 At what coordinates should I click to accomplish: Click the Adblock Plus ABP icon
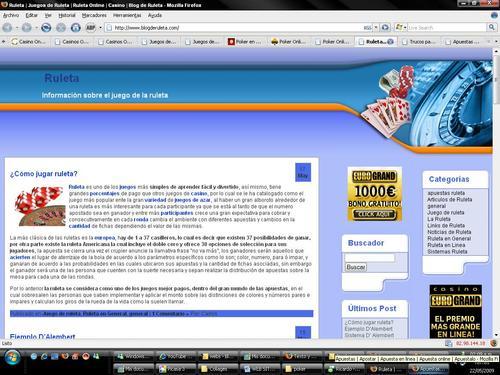(x=91, y=28)
